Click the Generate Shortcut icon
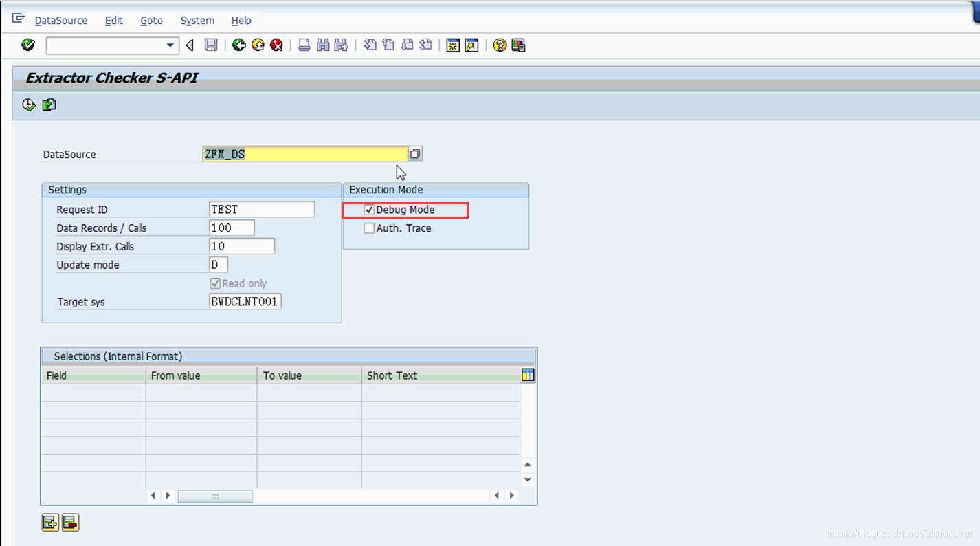The image size is (980, 546). click(471, 45)
